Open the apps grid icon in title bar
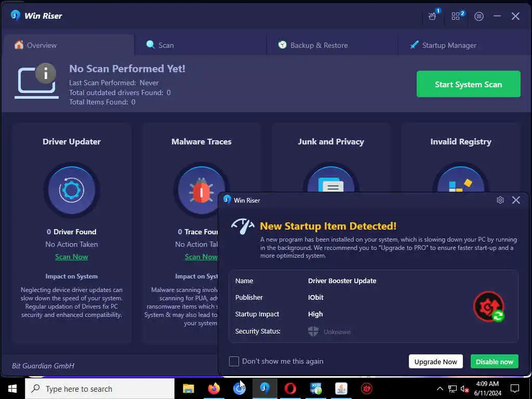Viewport: 532px width, 399px height. coord(456,16)
